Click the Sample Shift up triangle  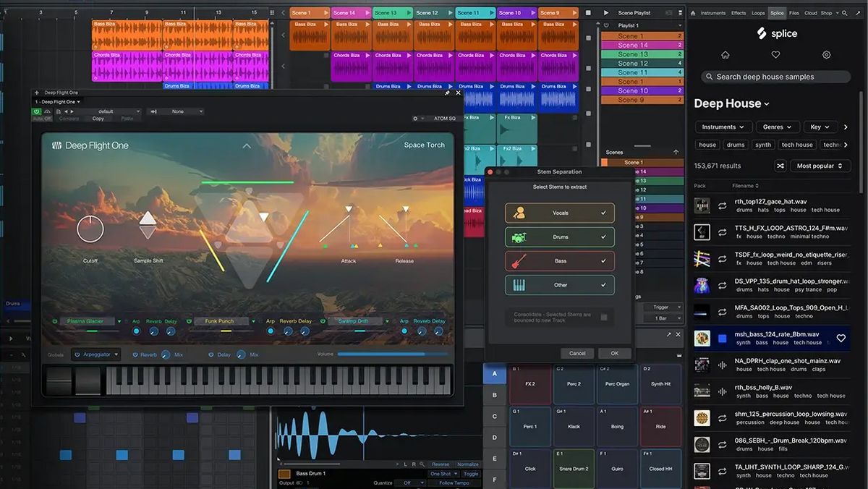[148, 218]
